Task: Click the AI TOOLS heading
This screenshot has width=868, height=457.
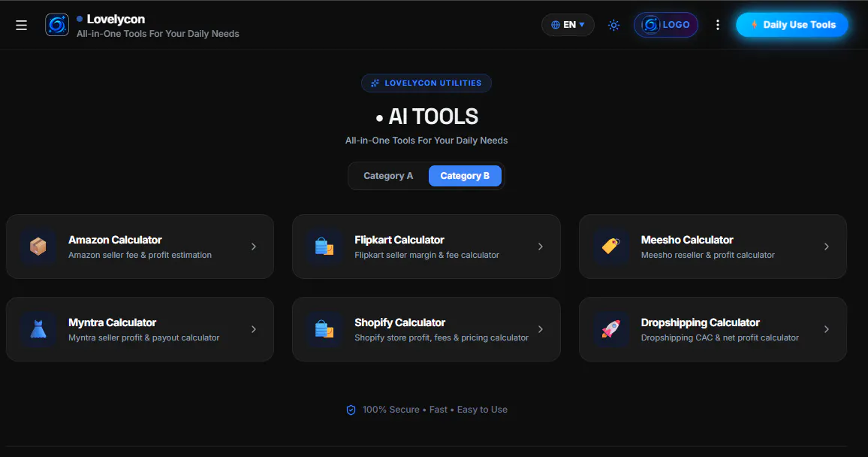Action: pyautogui.click(x=433, y=117)
